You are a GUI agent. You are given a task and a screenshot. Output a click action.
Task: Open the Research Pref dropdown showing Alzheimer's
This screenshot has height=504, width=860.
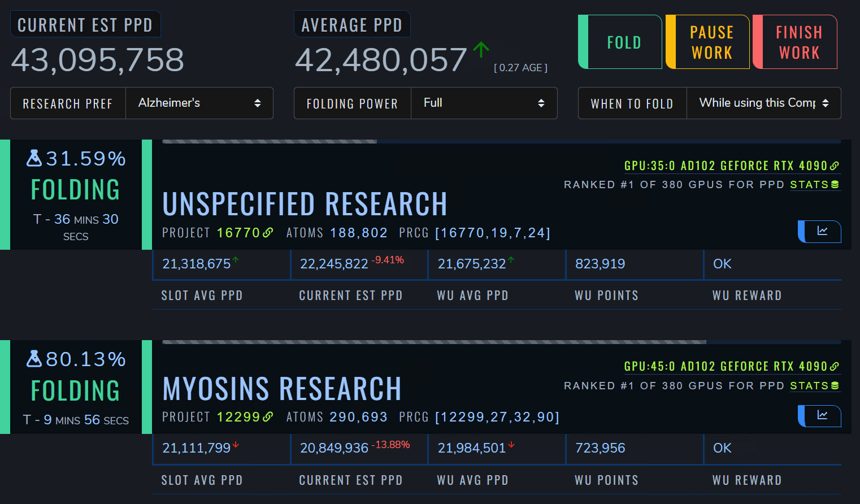pos(199,103)
